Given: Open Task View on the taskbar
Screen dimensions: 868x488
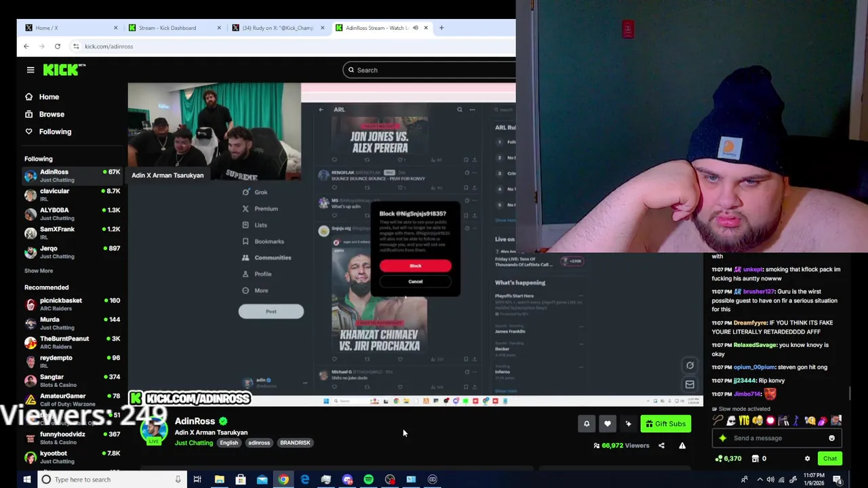Looking at the screenshot, I should click(x=197, y=479).
